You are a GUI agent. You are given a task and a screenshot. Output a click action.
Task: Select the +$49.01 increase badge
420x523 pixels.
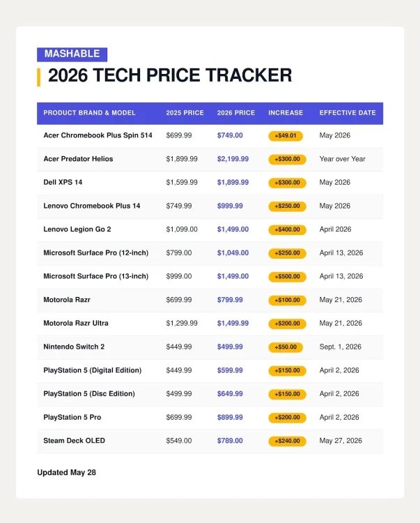coord(286,136)
